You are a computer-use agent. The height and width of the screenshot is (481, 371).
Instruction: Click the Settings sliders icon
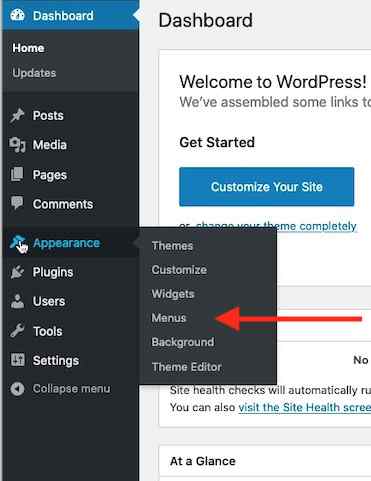(x=17, y=360)
